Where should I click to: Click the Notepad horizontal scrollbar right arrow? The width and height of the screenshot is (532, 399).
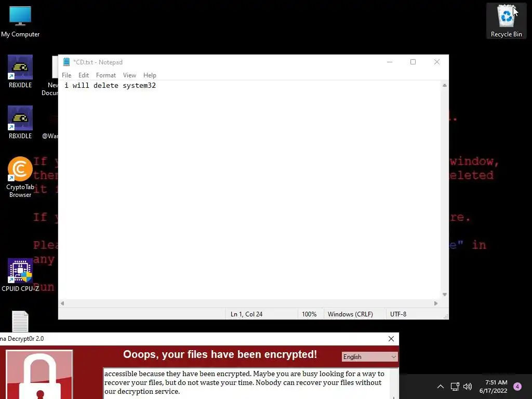pos(436,303)
